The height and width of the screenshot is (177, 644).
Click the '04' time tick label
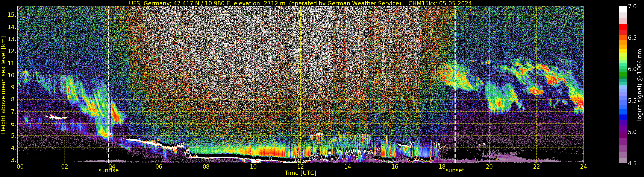[112, 166]
